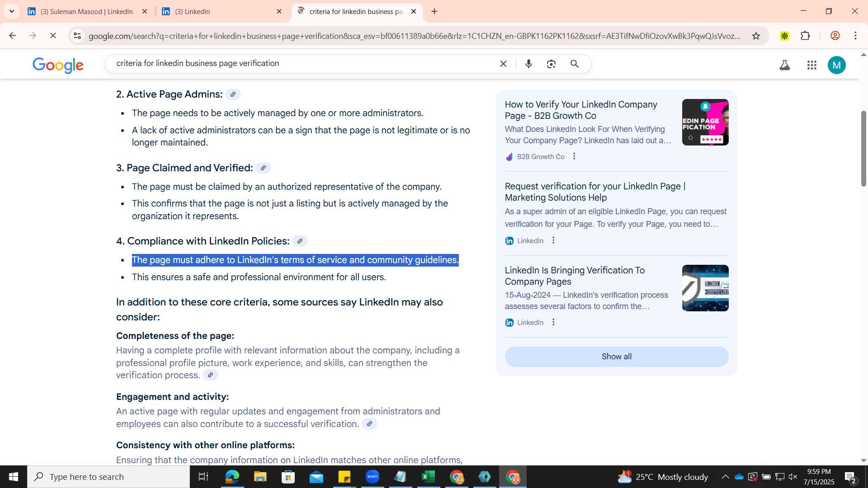Show hidden system tray icons
Screen dimensions: 868x488
(x=725, y=477)
